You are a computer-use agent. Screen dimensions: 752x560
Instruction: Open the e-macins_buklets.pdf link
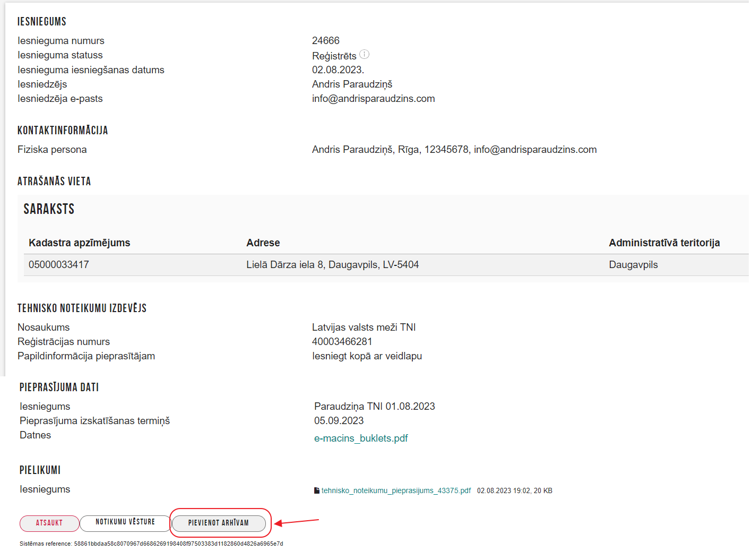(361, 438)
